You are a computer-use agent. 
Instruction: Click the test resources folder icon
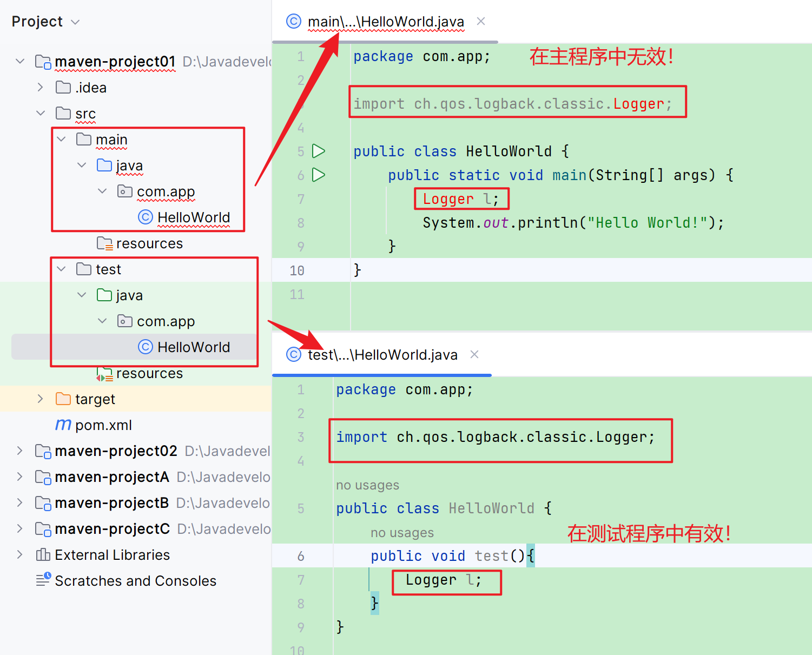tap(105, 373)
